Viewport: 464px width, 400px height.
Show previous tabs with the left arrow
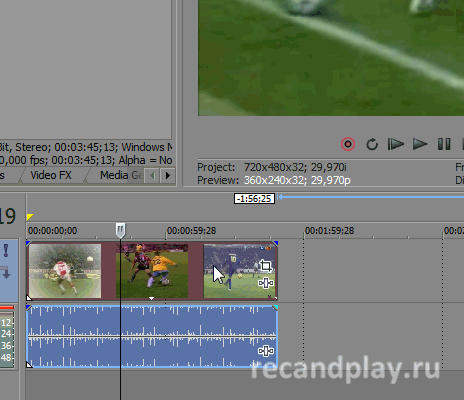coord(152,175)
